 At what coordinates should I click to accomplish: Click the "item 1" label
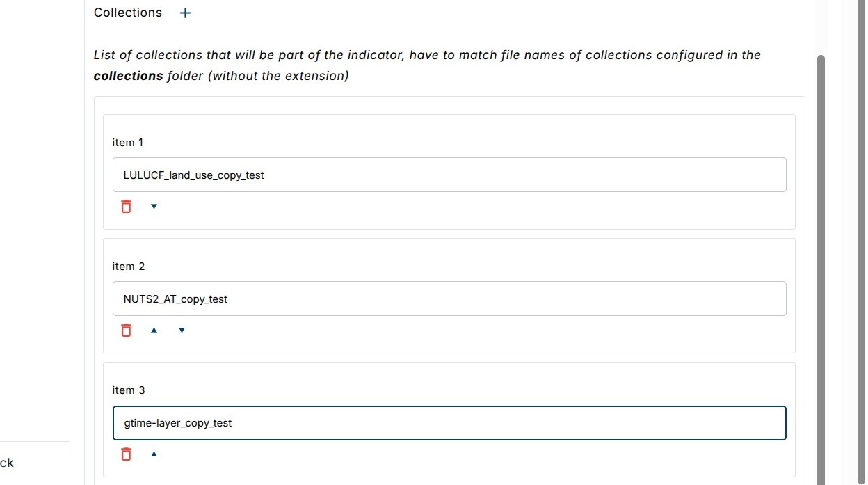pyautogui.click(x=128, y=143)
